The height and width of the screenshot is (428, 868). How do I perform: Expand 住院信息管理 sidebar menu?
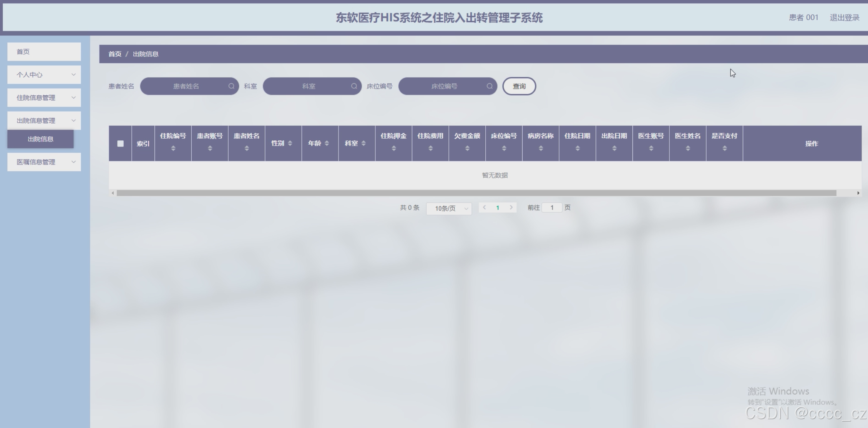(44, 98)
